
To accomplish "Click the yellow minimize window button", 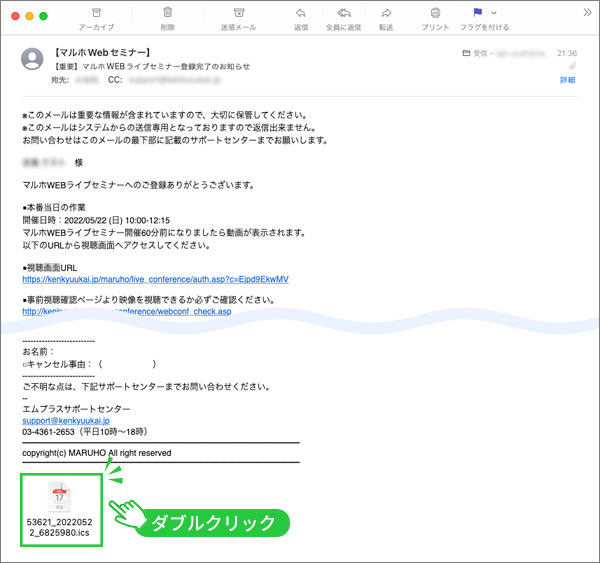I will 29,16.
